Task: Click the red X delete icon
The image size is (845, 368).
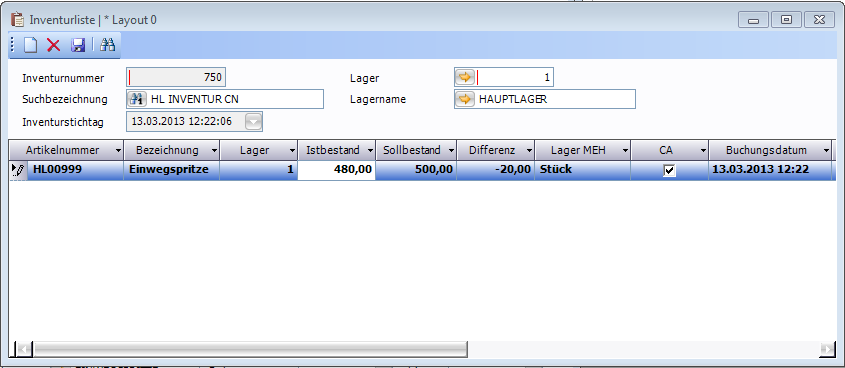Action: 53,45
